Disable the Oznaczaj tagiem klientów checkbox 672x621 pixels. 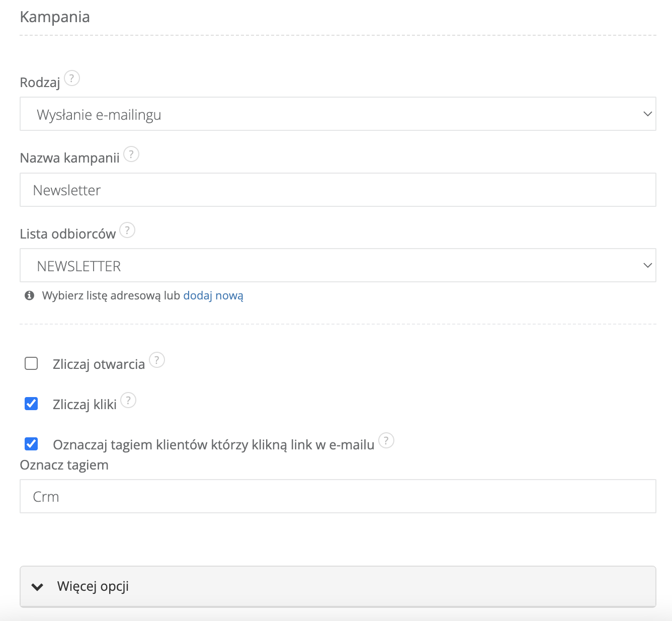click(31, 444)
